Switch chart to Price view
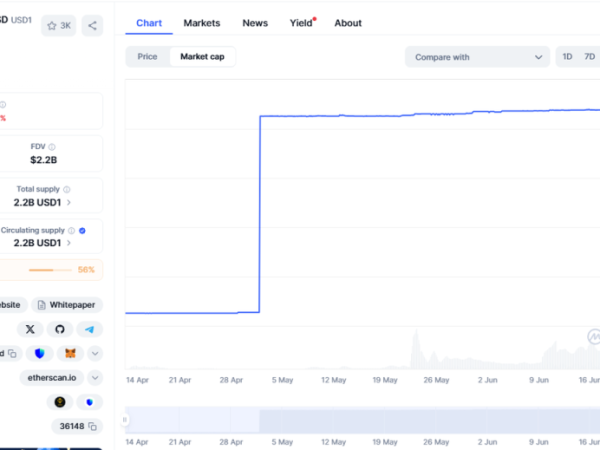Image resolution: width=600 pixels, height=450 pixels. tap(147, 57)
